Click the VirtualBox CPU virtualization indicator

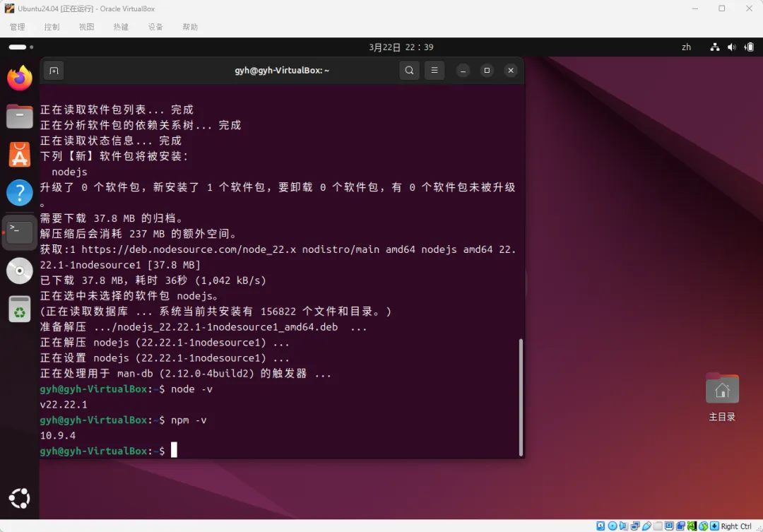click(692, 526)
